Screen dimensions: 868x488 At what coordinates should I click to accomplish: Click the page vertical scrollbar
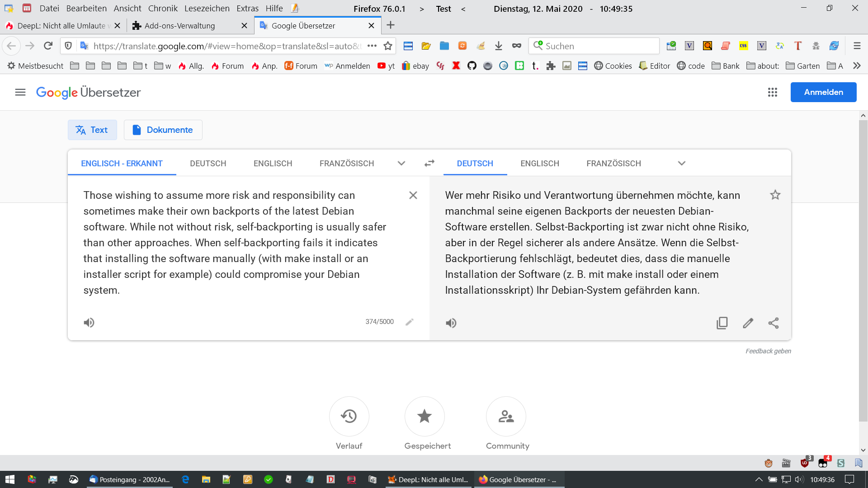tap(863, 271)
